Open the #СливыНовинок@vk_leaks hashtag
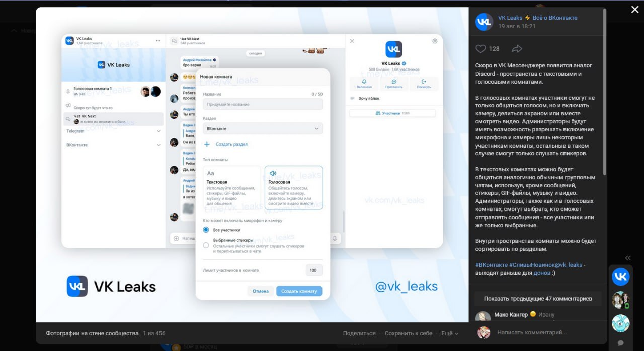Image resolution: width=644 pixels, height=351 pixels. coord(545,265)
